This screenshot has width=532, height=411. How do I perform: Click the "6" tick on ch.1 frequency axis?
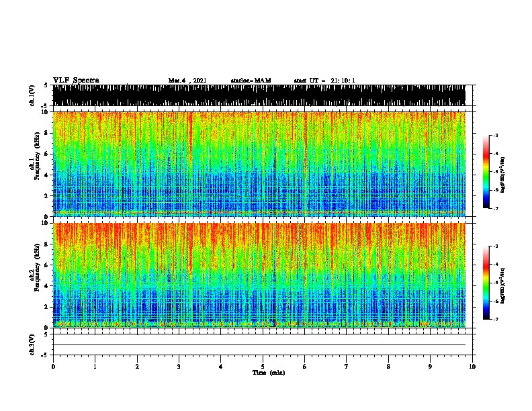click(x=46, y=154)
